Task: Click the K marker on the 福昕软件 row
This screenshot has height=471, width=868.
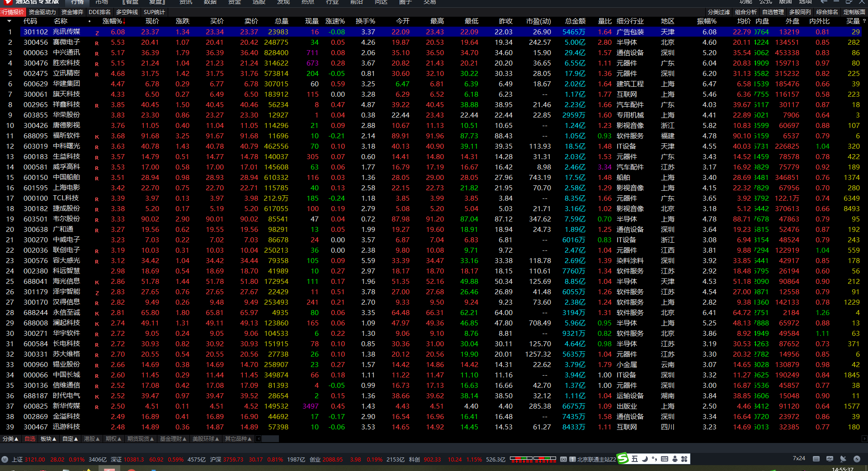Action: pos(97,137)
